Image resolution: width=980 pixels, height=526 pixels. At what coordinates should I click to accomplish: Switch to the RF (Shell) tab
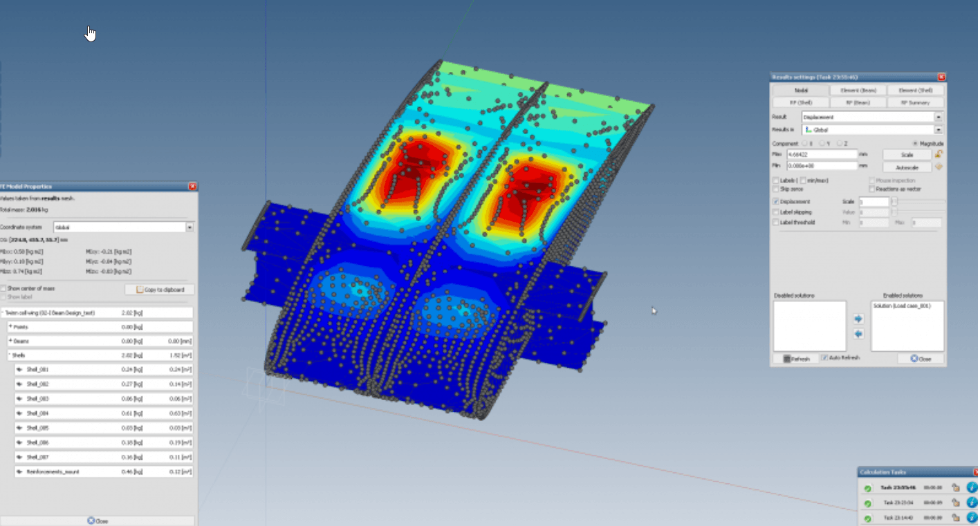coord(801,102)
